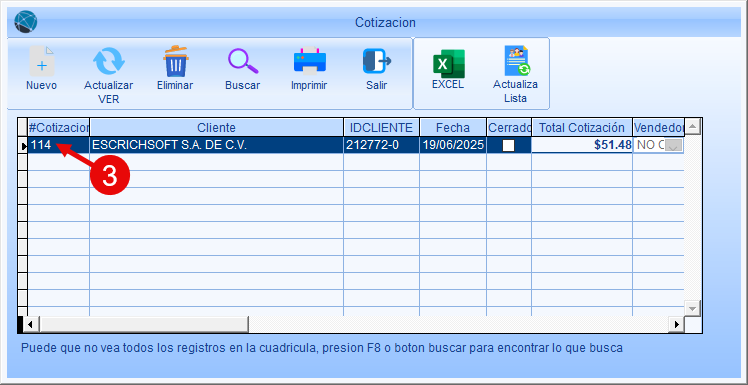Viewport: 748px width, 385px height.
Task: Toggle the Cerrado checkbox for quotation 114
Action: point(509,146)
